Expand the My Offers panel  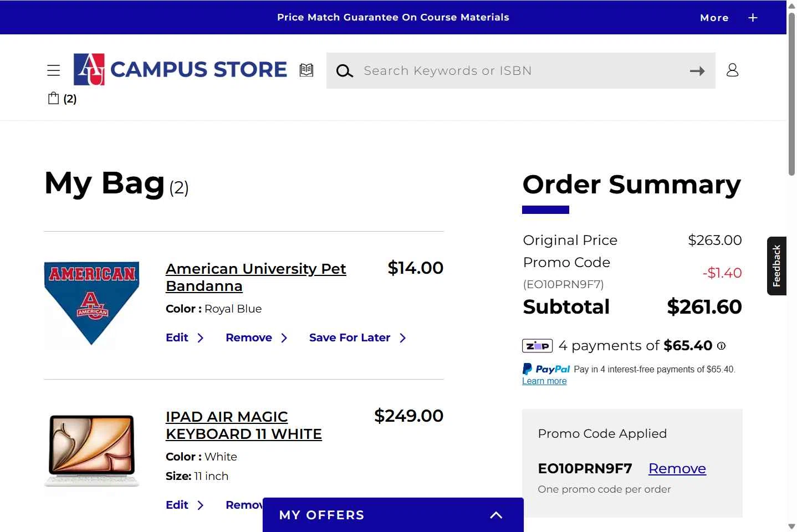[x=393, y=515]
